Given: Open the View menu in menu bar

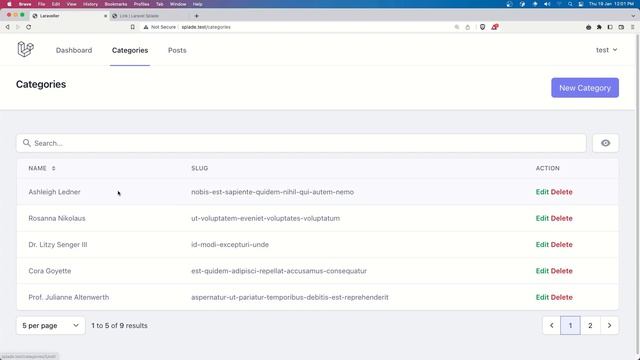Looking at the screenshot, I should 71,4.
